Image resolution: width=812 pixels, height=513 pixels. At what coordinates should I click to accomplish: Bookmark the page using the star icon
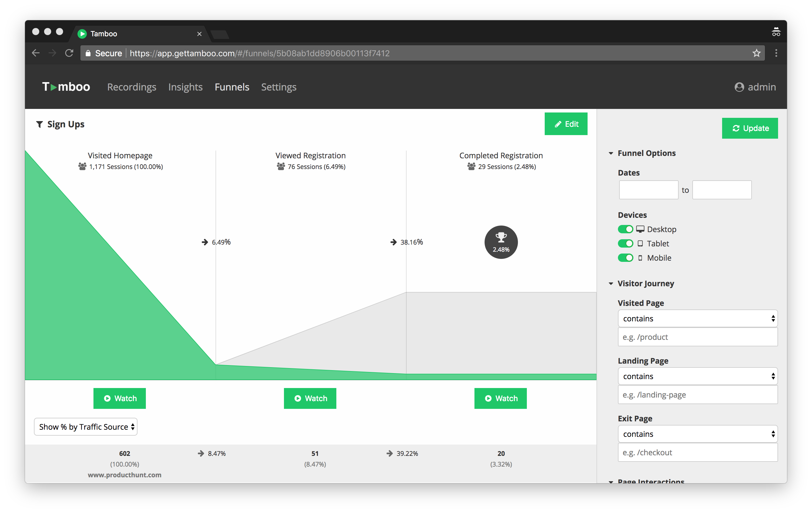coord(756,53)
